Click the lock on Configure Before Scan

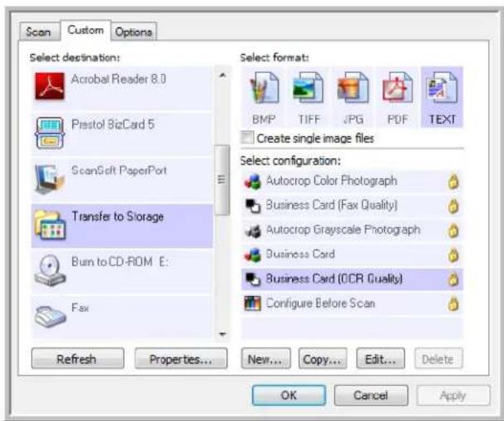coord(453,304)
